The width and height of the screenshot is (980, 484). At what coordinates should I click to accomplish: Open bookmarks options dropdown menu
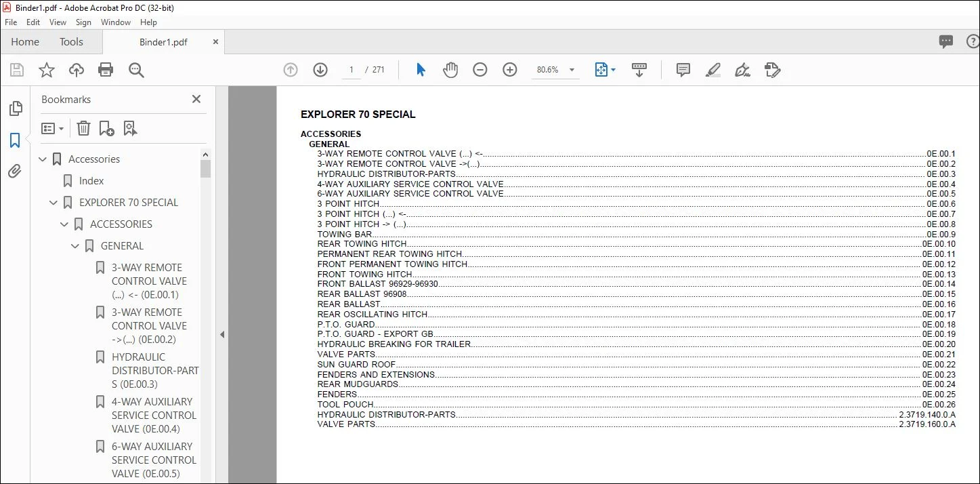tap(52, 128)
